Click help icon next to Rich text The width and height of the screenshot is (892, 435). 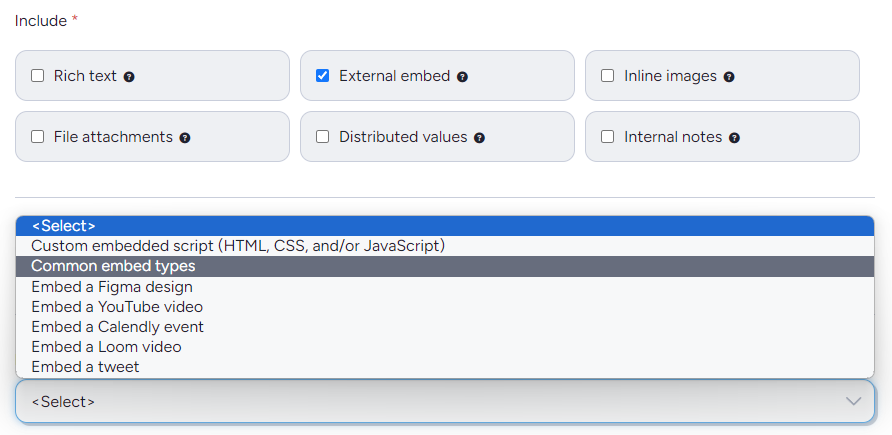[129, 77]
